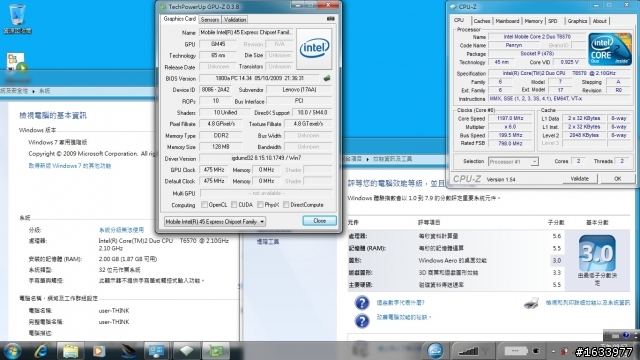Click first blue question mark help icon
The height and width of the screenshot is (360, 640).
click(x=362, y=303)
